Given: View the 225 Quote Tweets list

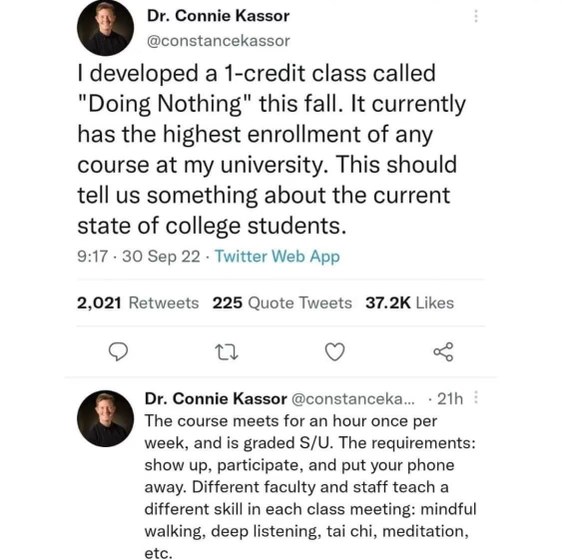Looking at the screenshot, I should [x=282, y=303].
